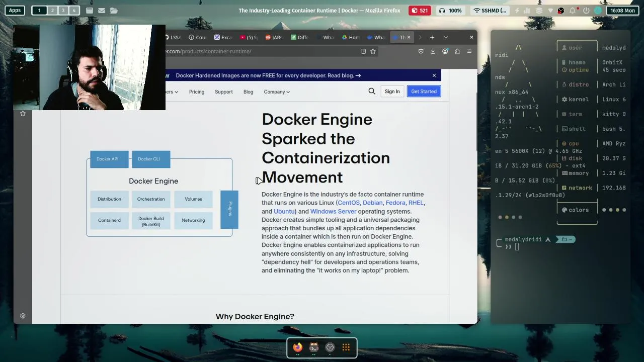Follow the RHEL link
The image size is (644, 362).
click(x=416, y=203)
